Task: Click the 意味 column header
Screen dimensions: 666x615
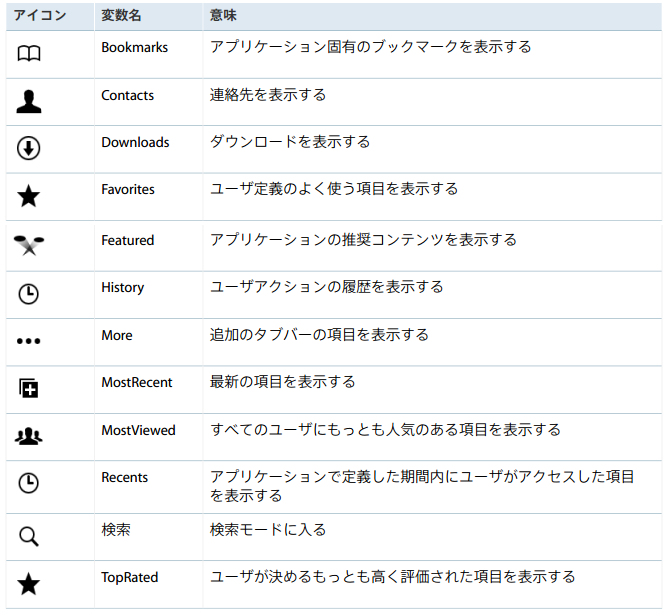Action: (223, 15)
